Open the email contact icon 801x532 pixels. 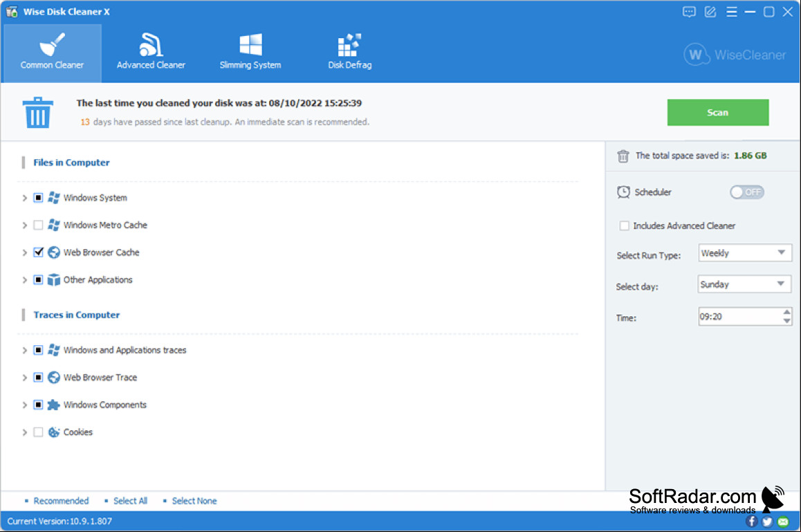tap(783, 521)
